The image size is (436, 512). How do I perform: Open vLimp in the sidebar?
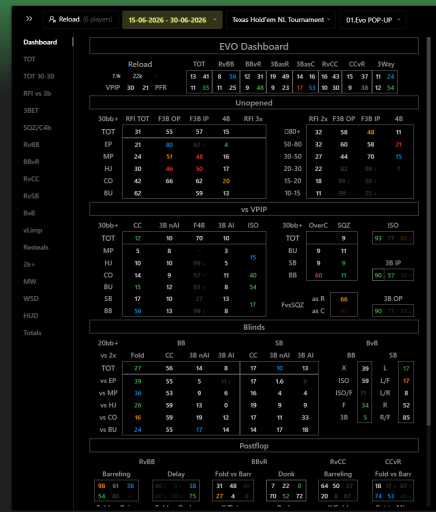click(33, 230)
